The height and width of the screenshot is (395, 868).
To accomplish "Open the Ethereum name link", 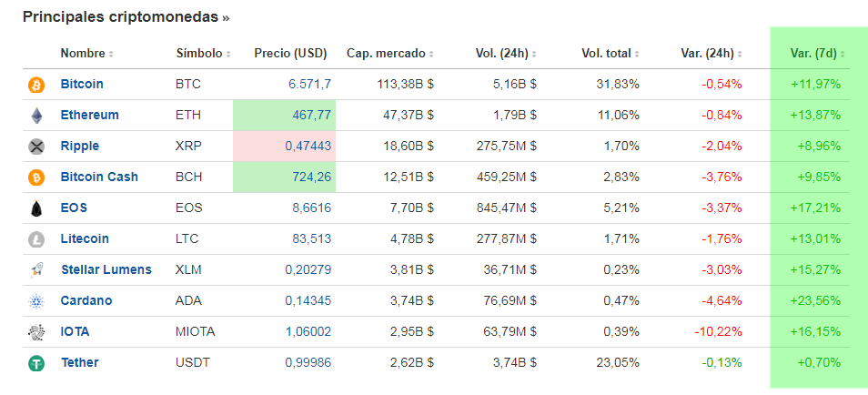I will pos(89,116).
